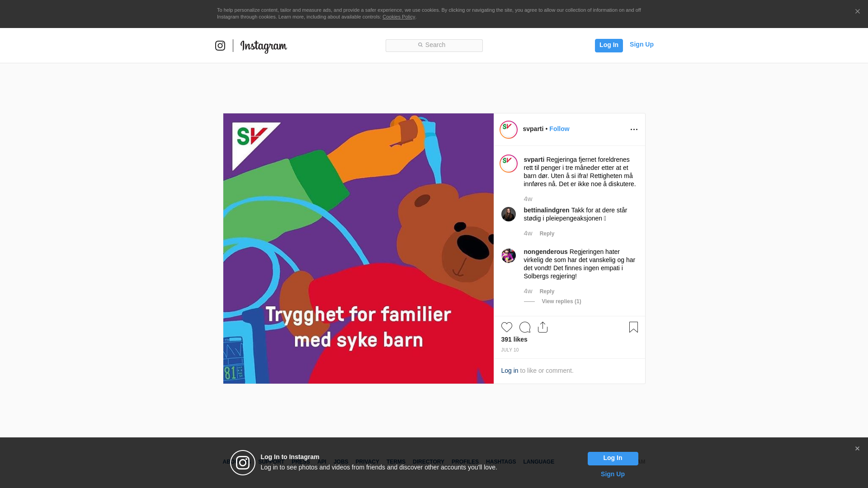The height and width of the screenshot is (488, 868).
Task: Like the post with heart icon
Action: pyautogui.click(x=507, y=327)
